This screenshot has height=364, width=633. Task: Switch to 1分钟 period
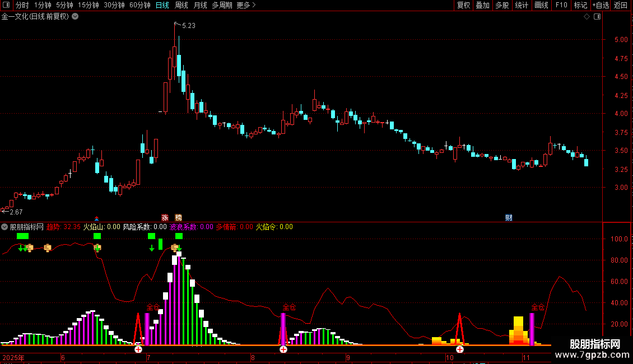43,5
